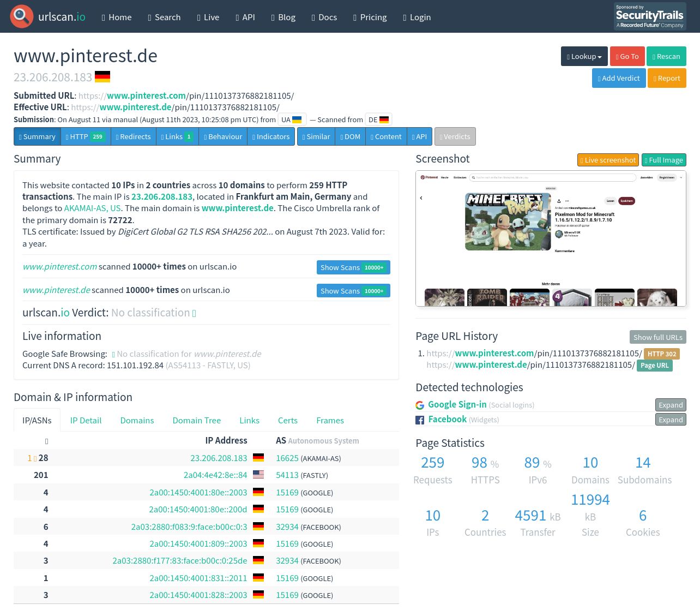This screenshot has width=700, height=610.
Task: Click Show full URLs button
Action: click(658, 337)
